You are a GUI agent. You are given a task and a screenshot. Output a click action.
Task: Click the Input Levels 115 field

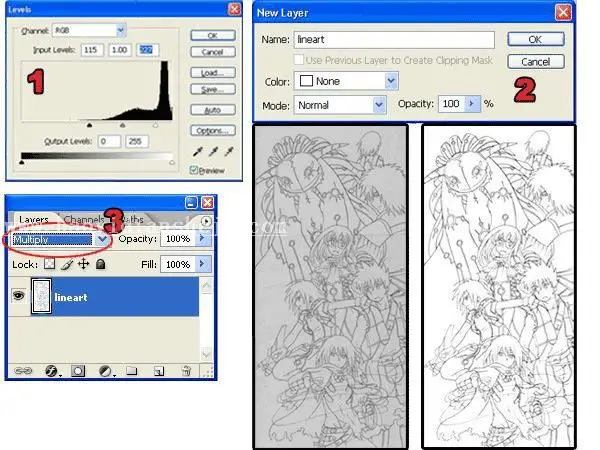click(x=92, y=50)
